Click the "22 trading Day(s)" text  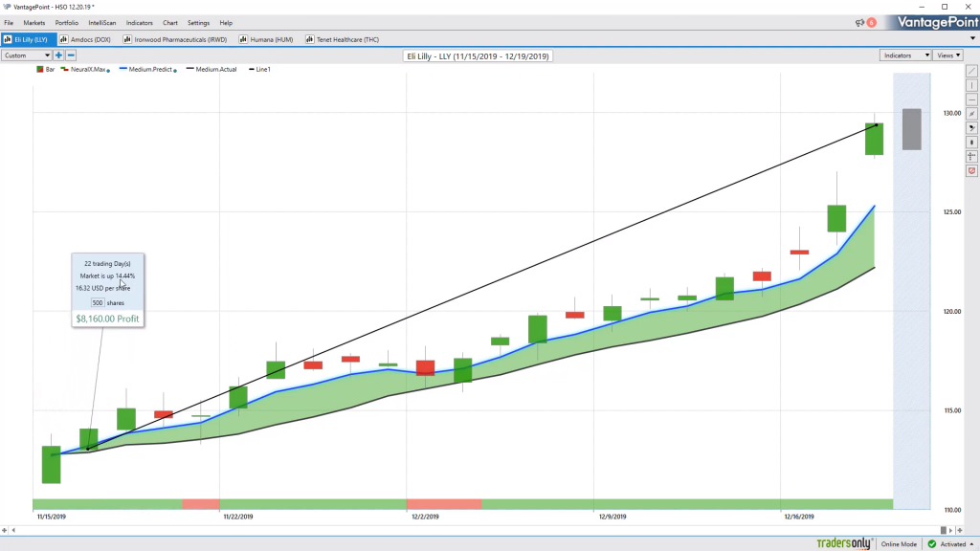[x=107, y=264]
